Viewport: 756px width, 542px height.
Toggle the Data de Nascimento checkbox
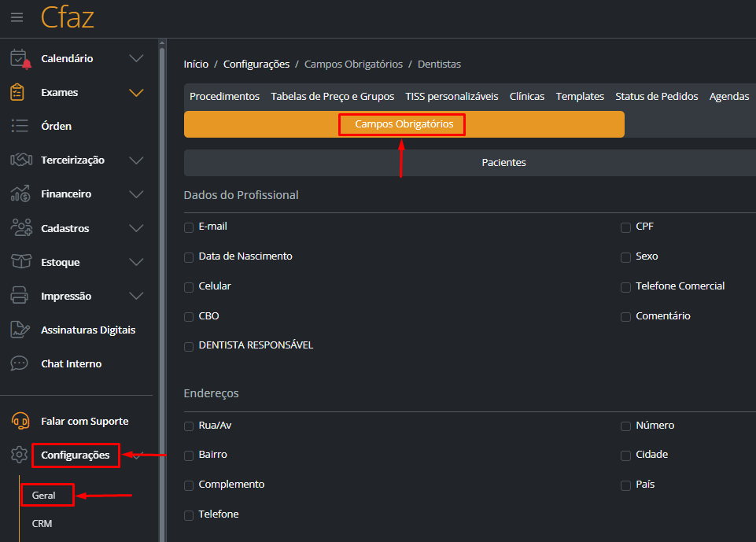pos(189,257)
